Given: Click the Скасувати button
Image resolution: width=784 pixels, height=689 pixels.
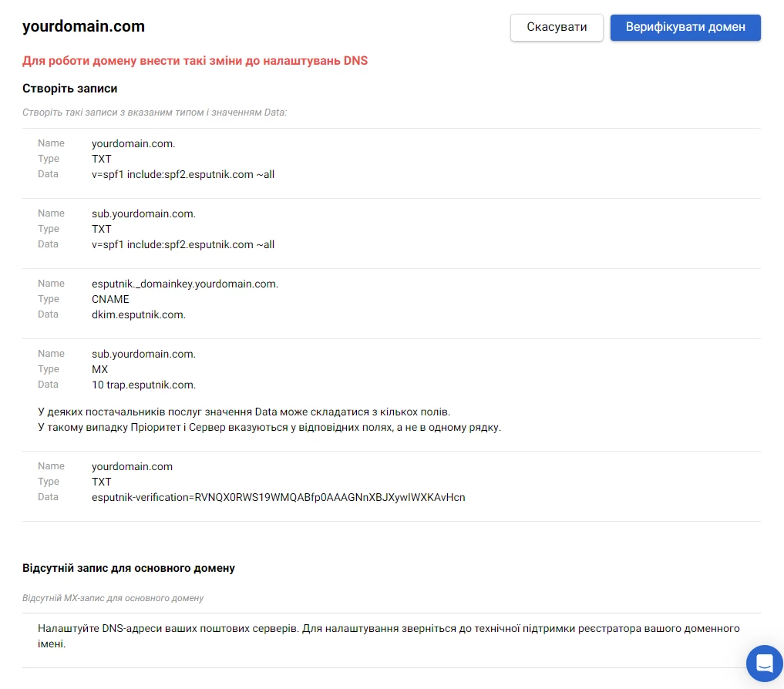Looking at the screenshot, I should [557, 27].
